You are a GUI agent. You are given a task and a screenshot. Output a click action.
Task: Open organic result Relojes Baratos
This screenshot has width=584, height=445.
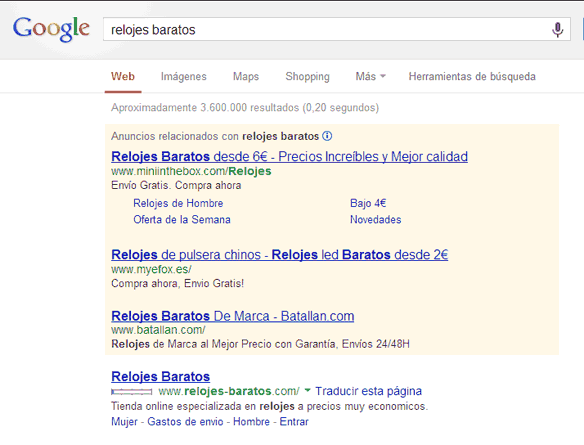[x=161, y=376]
